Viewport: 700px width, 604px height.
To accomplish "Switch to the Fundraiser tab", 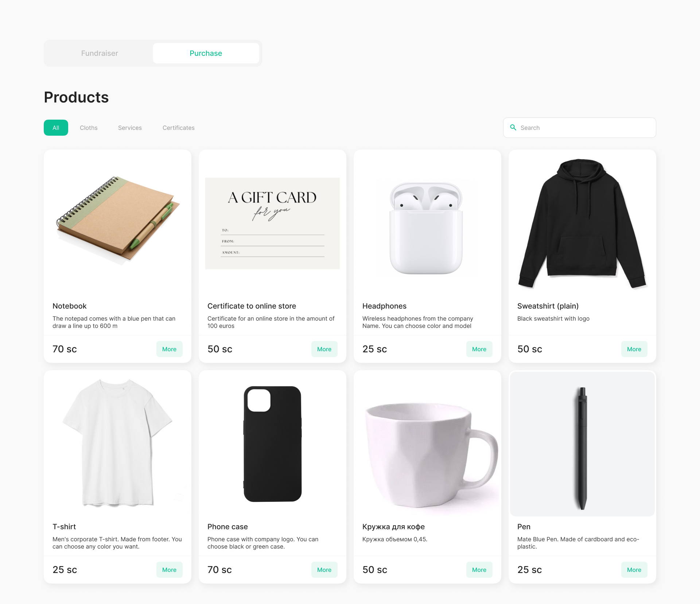I will point(100,53).
